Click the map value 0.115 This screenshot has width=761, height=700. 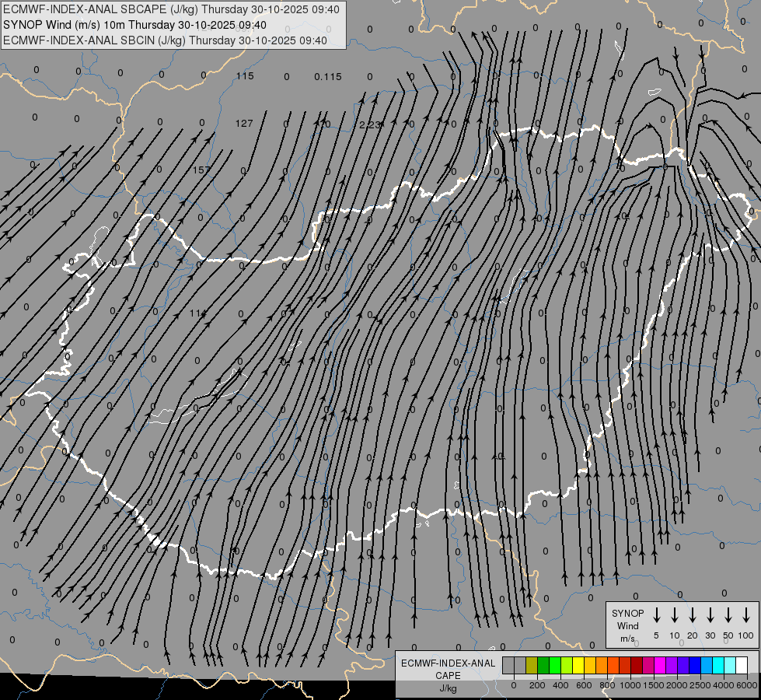[327, 77]
